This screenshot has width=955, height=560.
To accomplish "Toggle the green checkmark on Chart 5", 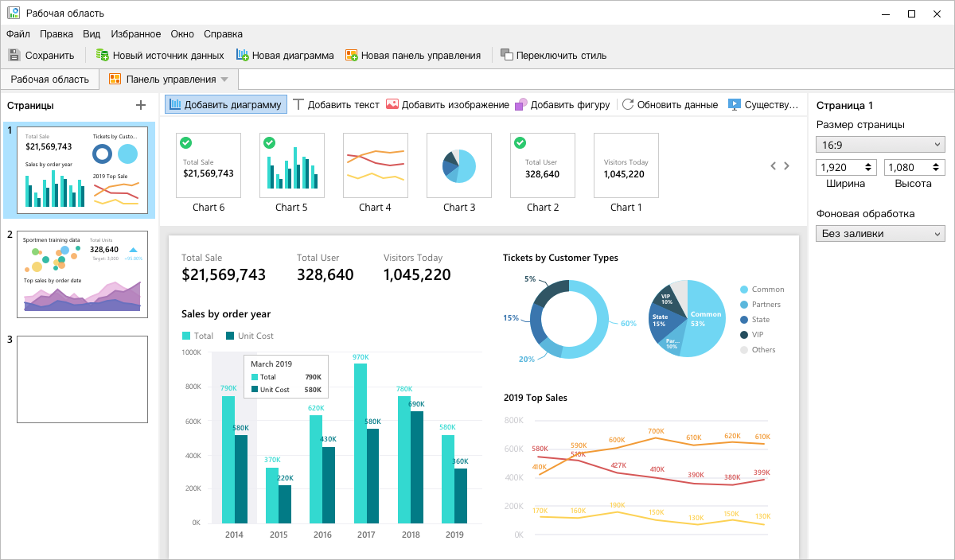I will point(269,143).
